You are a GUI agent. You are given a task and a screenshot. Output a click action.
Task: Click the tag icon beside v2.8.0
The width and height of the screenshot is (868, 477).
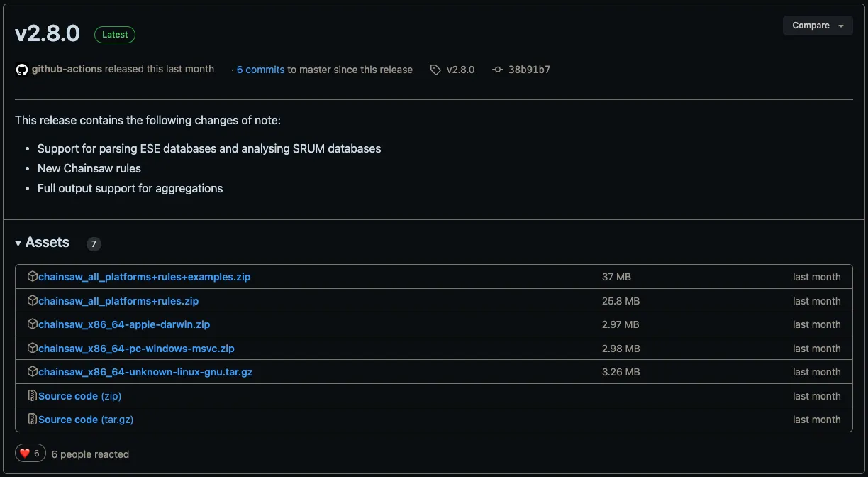[x=435, y=70]
